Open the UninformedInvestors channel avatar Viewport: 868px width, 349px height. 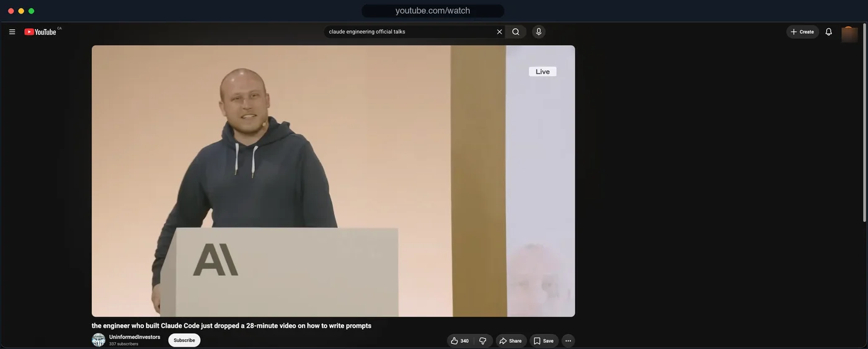pyautogui.click(x=99, y=340)
